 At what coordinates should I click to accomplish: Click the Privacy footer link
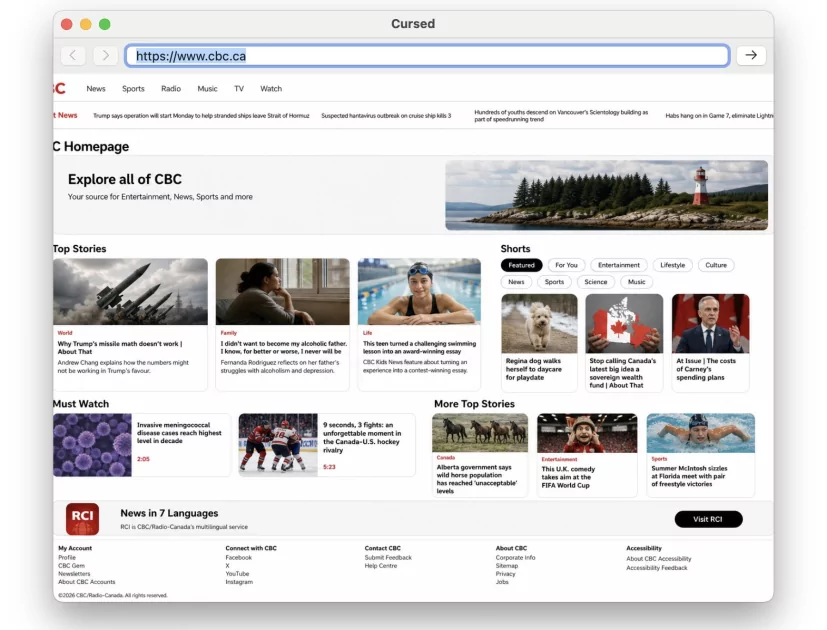point(505,574)
